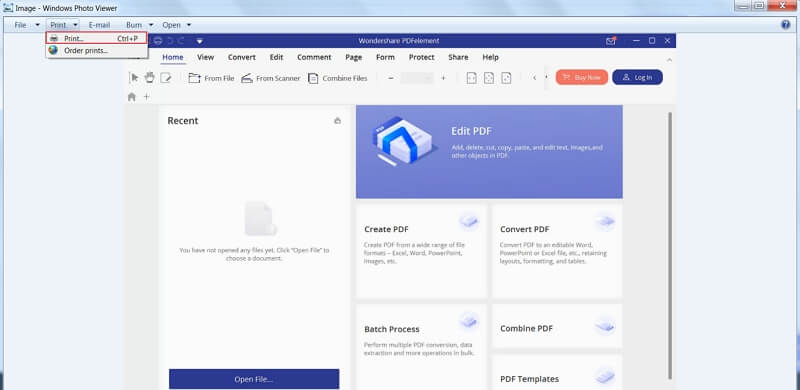Click E-mail in the Photo Viewer toolbar
The image size is (800, 390).
(99, 25)
